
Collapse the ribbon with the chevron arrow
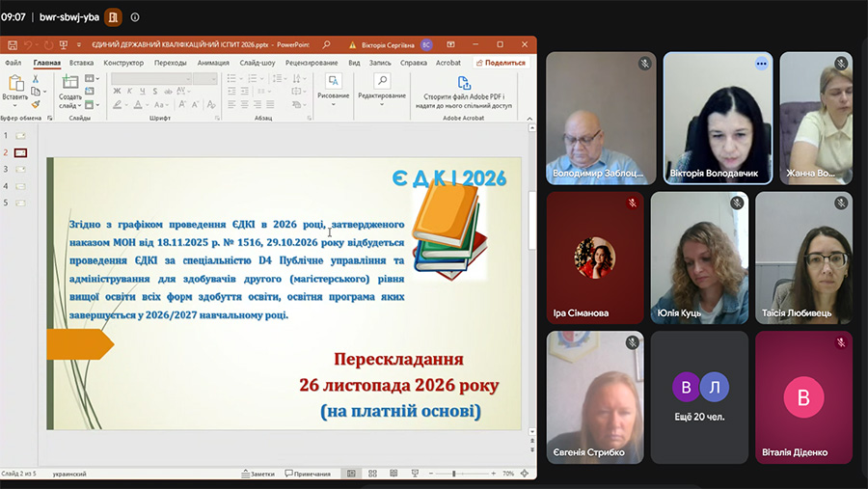point(529,119)
